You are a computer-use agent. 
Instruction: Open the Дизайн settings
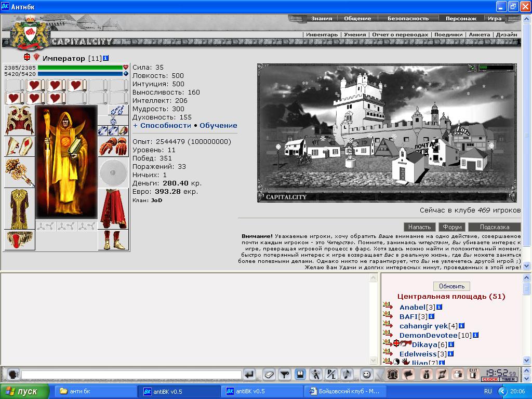pyautogui.click(x=507, y=35)
